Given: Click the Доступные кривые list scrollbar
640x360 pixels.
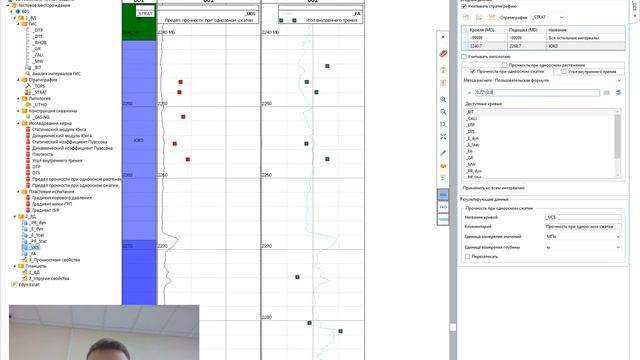Looking at the screenshot, I should coord(618,137).
